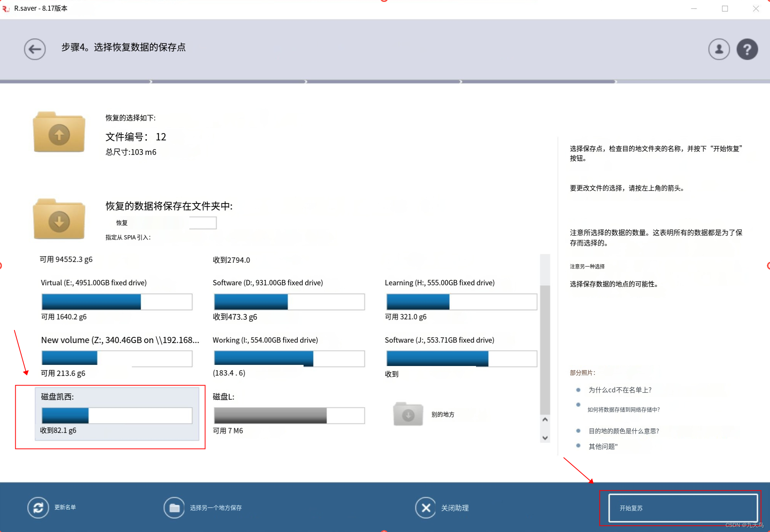Open the link 为什么cd不在名单上?
Image resolution: width=770 pixels, height=532 pixels.
click(620, 390)
